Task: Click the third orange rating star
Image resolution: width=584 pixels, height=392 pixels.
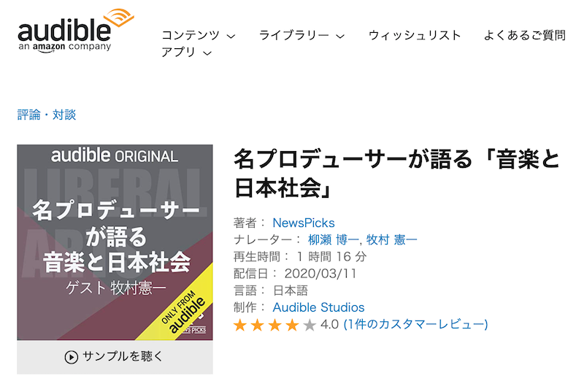Action: pos(275,325)
